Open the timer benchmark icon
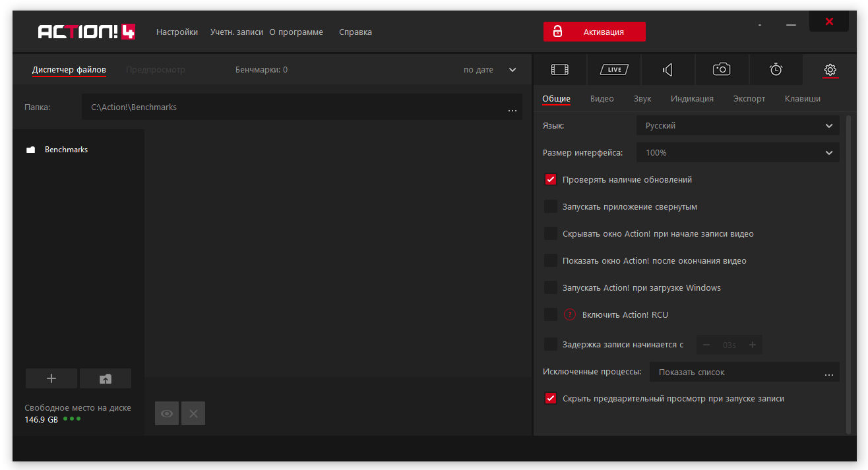 pos(776,69)
